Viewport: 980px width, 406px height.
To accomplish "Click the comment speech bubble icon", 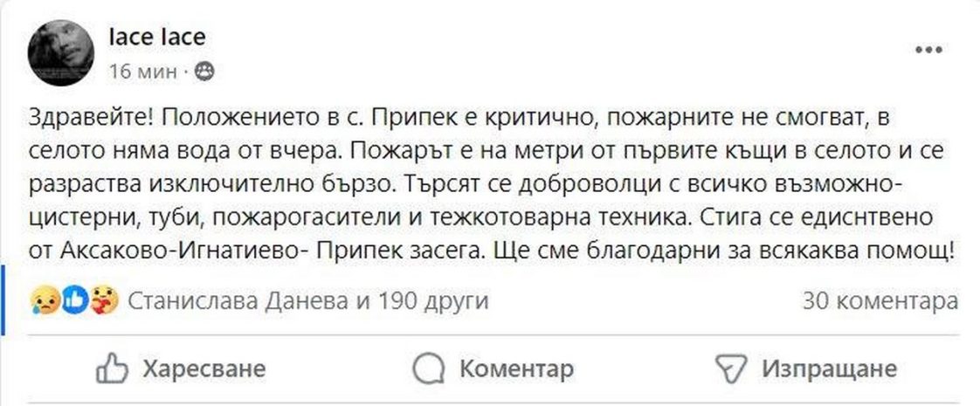I will click(430, 368).
